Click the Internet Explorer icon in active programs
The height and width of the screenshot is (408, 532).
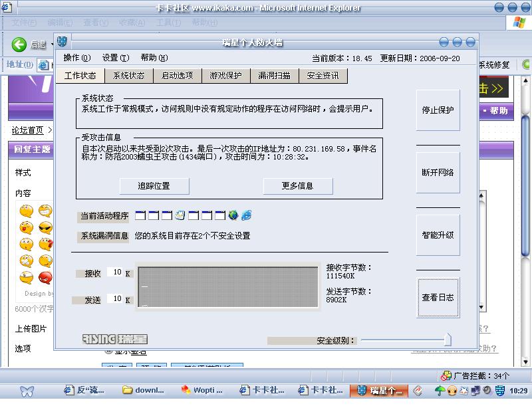pyautogui.click(x=247, y=215)
